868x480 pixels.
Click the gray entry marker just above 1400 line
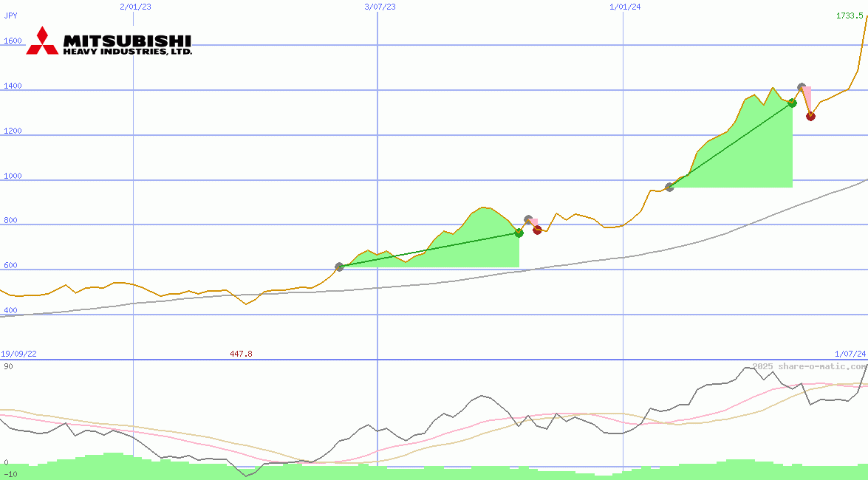pos(801,87)
